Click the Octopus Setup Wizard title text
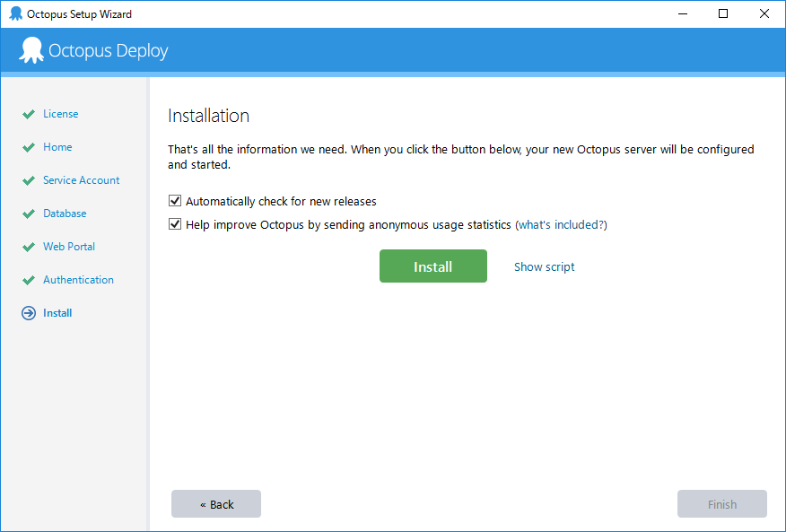The width and height of the screenshot is (786, 532). tap(79, 14)
